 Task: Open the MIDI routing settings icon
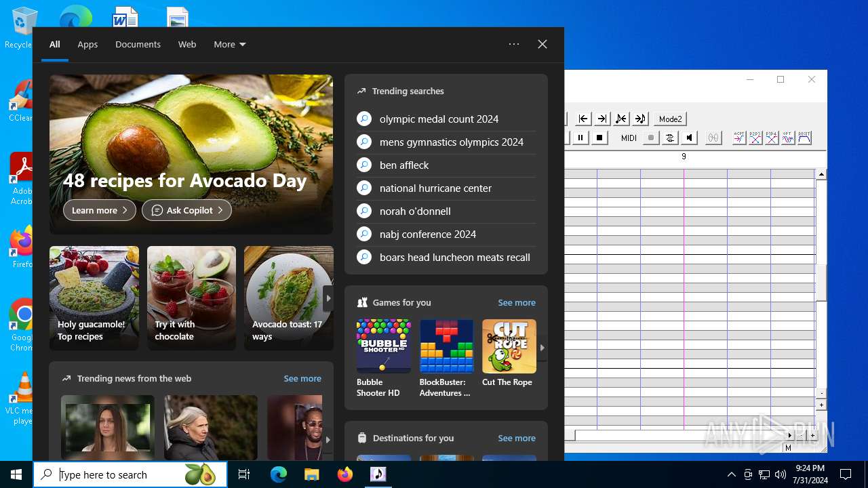[x=670, y=138]
